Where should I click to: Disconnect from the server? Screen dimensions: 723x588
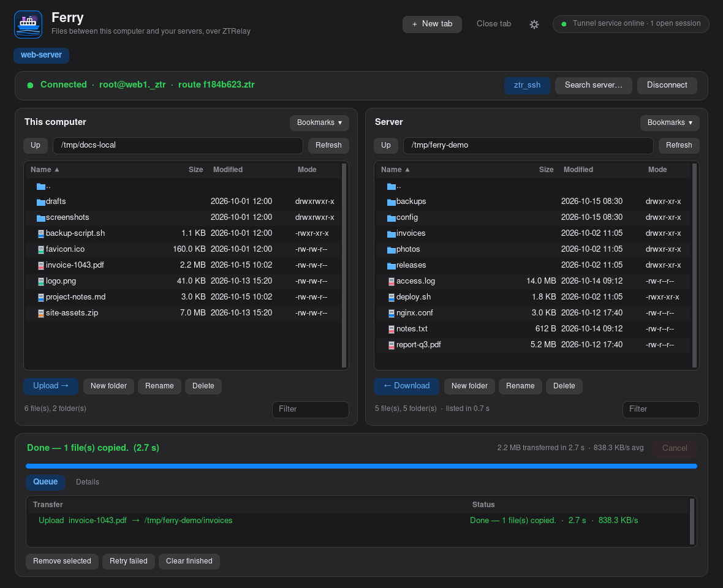667,85
